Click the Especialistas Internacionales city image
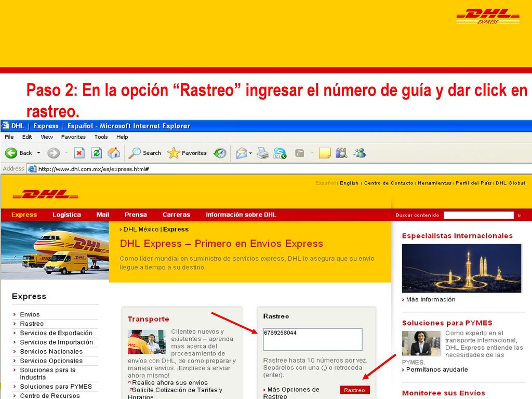Viewport: 532px width, 399px height. (x=461, y=268)
